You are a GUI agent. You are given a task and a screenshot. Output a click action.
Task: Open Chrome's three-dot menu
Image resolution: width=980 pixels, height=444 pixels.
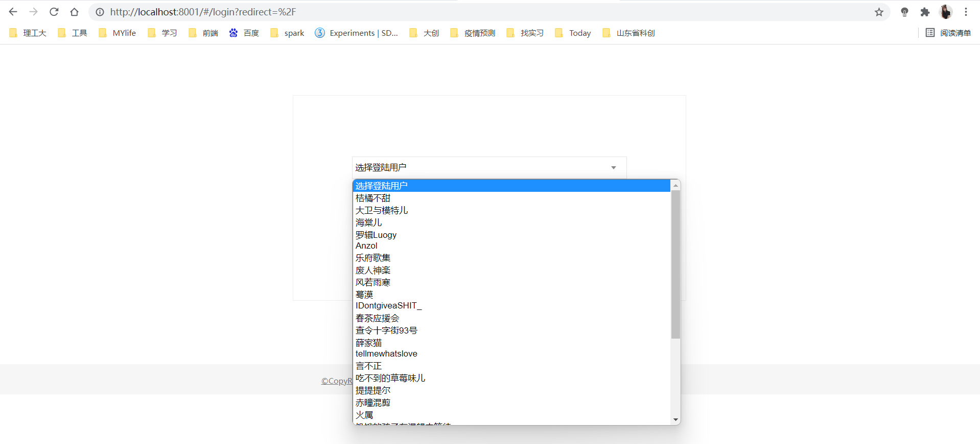(966, 12)
